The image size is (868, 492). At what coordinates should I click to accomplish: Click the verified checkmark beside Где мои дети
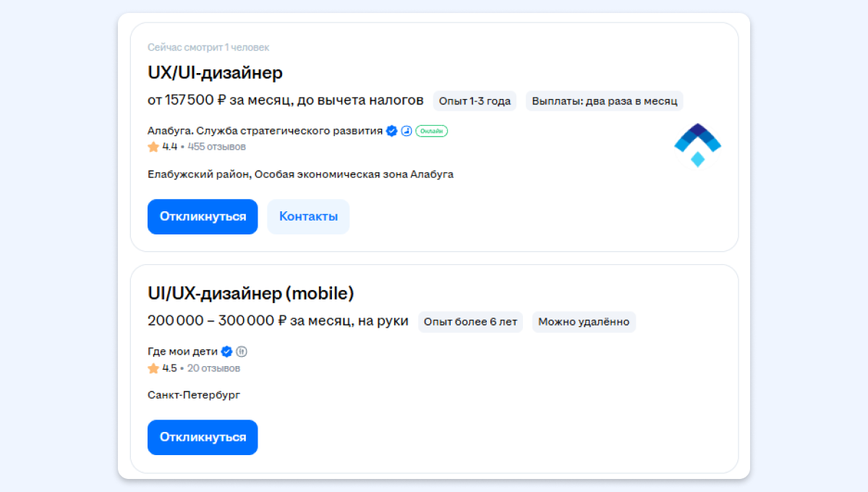coord(226,352)
